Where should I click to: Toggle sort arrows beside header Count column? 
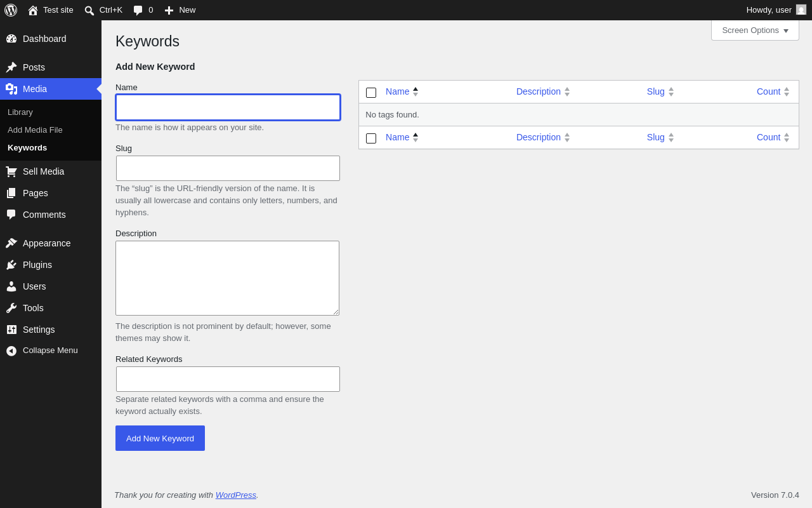pyautogui.click(x=787, y=91)
